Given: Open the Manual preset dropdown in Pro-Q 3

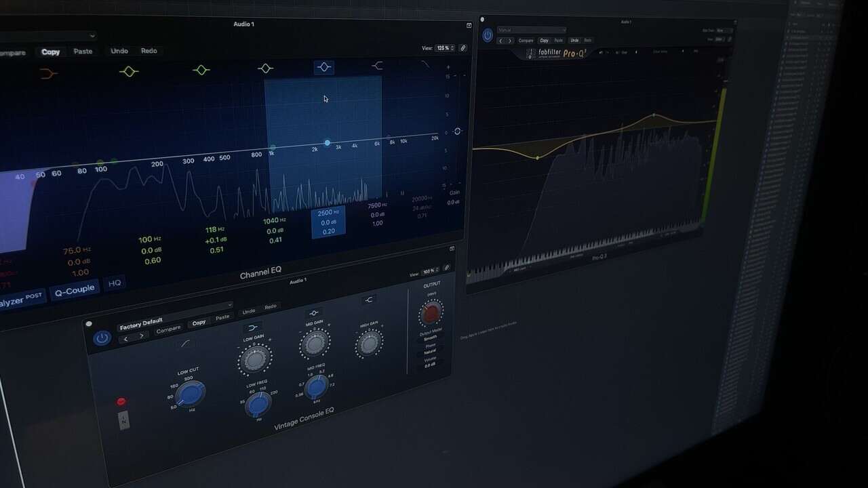Looking at the screenshot, I should [532, 30].
